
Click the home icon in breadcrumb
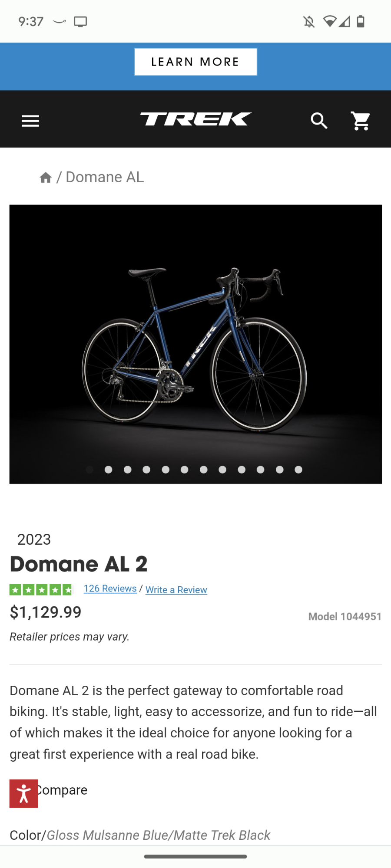tap(46, 177)
